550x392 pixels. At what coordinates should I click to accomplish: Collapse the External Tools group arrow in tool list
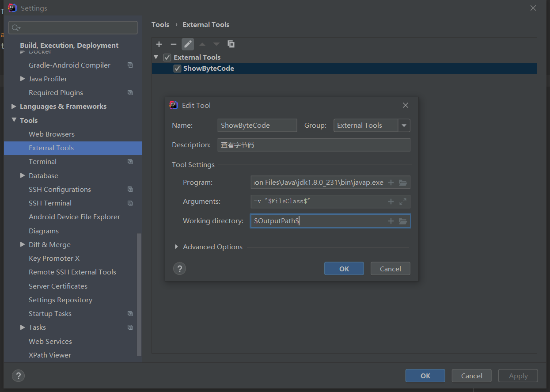click(x=156, y=57)
